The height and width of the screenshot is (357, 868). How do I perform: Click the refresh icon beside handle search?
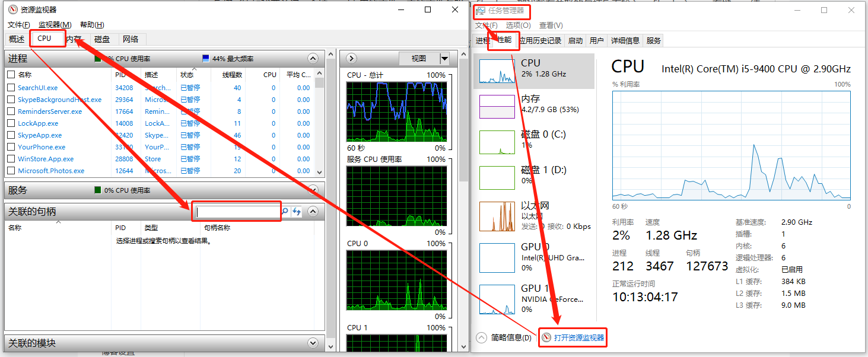pyautogui.click(x=297, y=212)
